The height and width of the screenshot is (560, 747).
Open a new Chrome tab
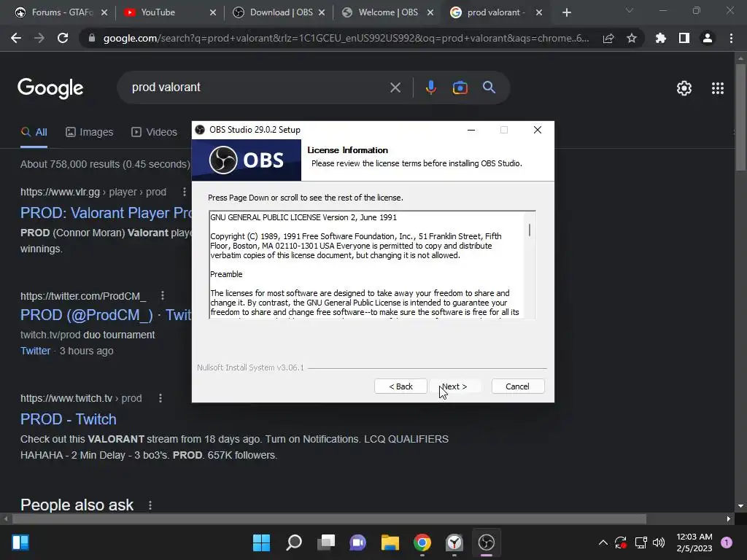pos(566,13)
